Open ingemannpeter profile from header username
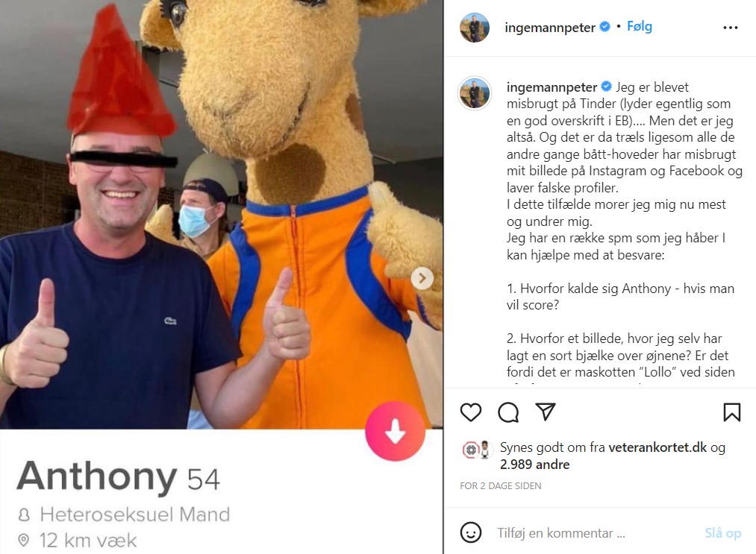The width and height of the screenshot is (756, 554). [x=550, y=28]
